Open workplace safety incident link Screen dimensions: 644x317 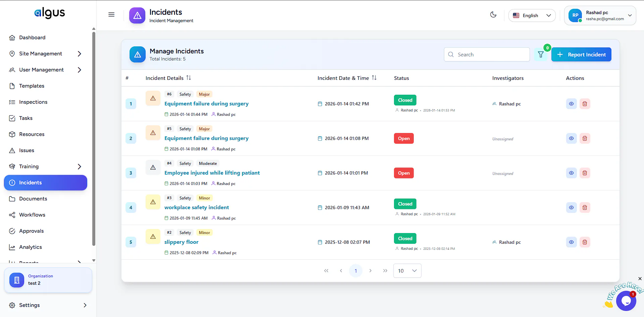coord(197,208)
